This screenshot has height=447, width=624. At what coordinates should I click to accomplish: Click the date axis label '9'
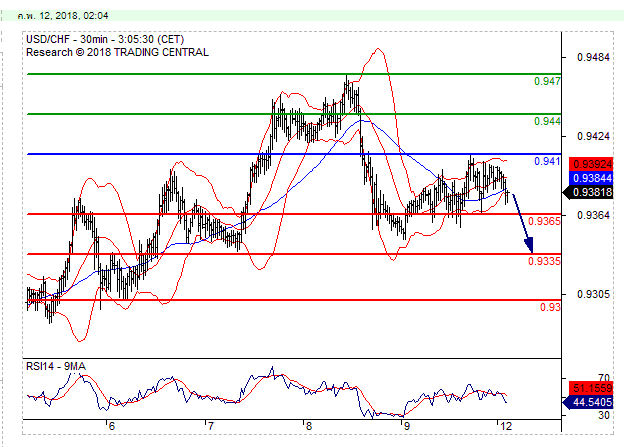point(406,427)
